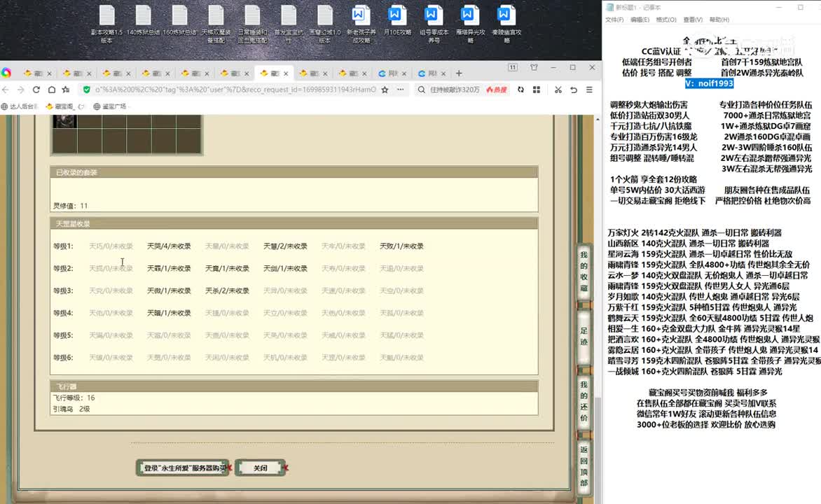The height and width of the screenshot is (504, 821).
Task: Open desktop file 副本攻略1.5版本
Action: click(x=106, y=24)
